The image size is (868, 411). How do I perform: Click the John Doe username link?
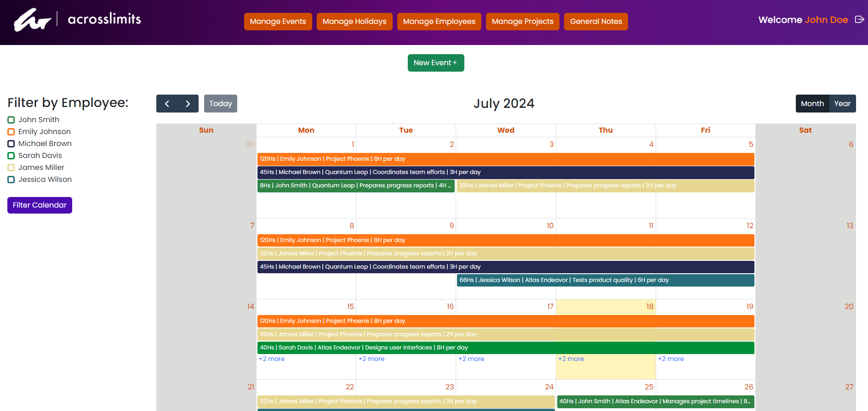(826, 20)
